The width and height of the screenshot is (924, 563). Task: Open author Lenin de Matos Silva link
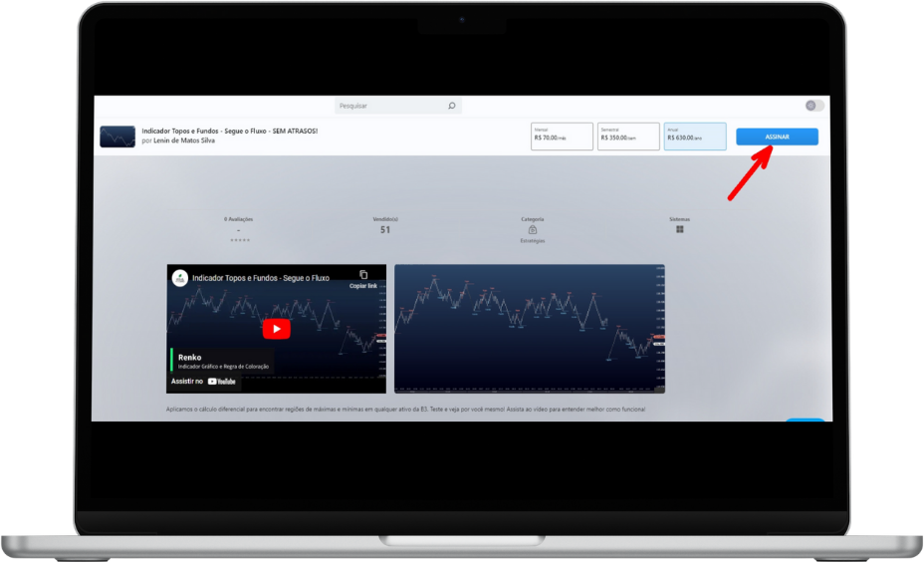[x=183, y=141]
